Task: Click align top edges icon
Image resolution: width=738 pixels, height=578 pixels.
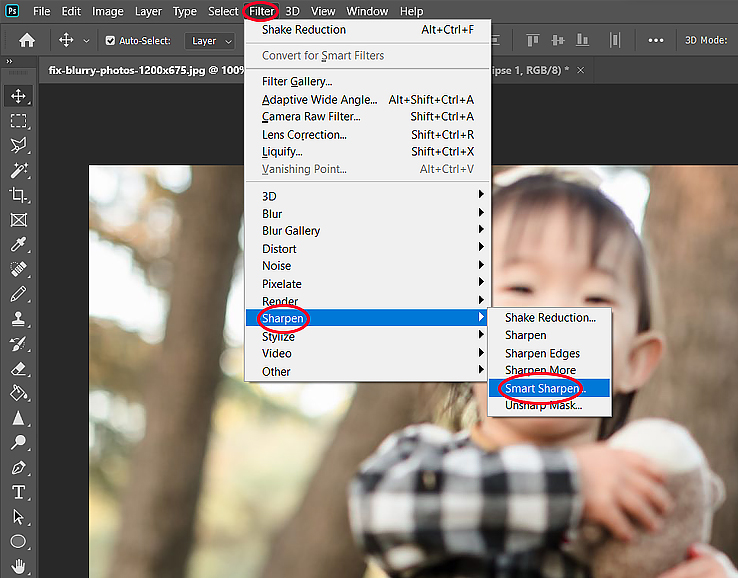Action: (532, 40)
